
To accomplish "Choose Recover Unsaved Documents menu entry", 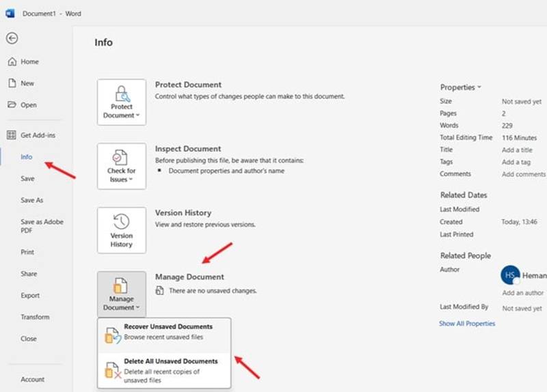I will 164,335.
